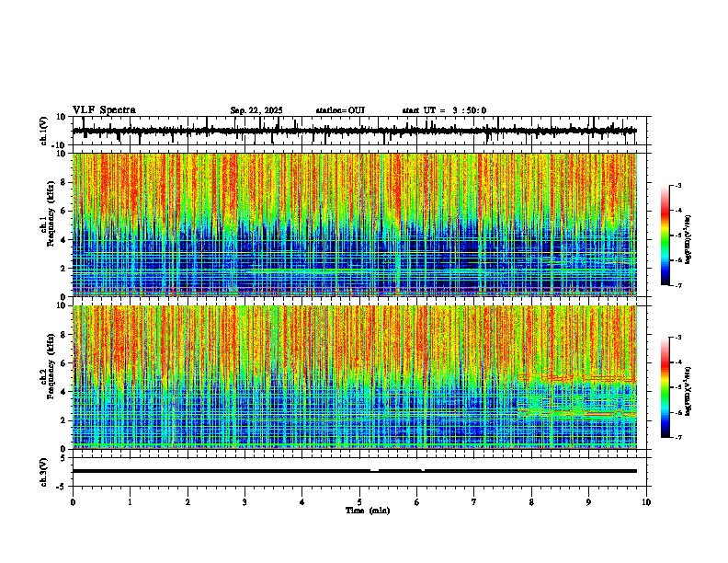Click the "Time (min)" axis title
The width and height of the screenshot is (728, 563).
[x=368, y=511]
